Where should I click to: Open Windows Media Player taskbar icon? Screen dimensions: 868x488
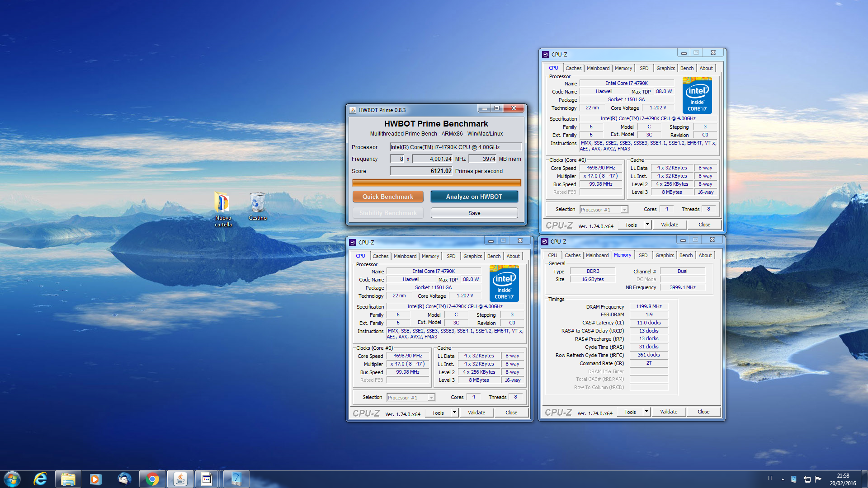pos(95,479)
